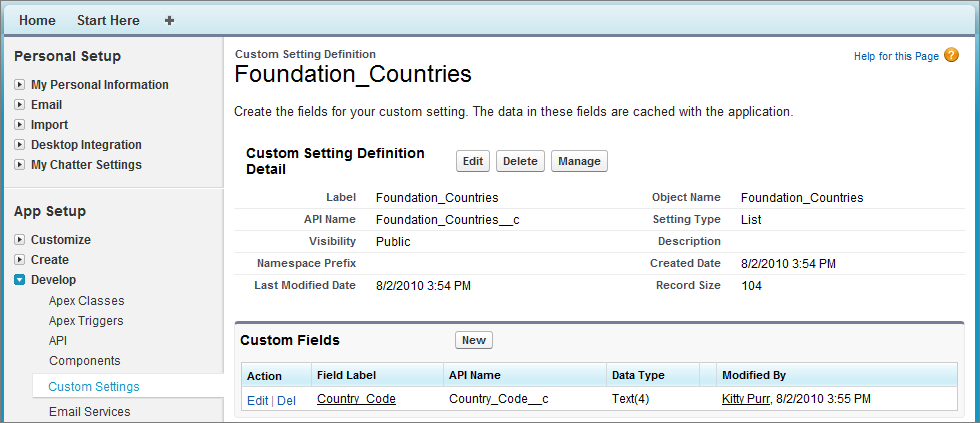Create a New custom field
The height and width of the screenshot is (423, 980).
click(x=473, y=340)
